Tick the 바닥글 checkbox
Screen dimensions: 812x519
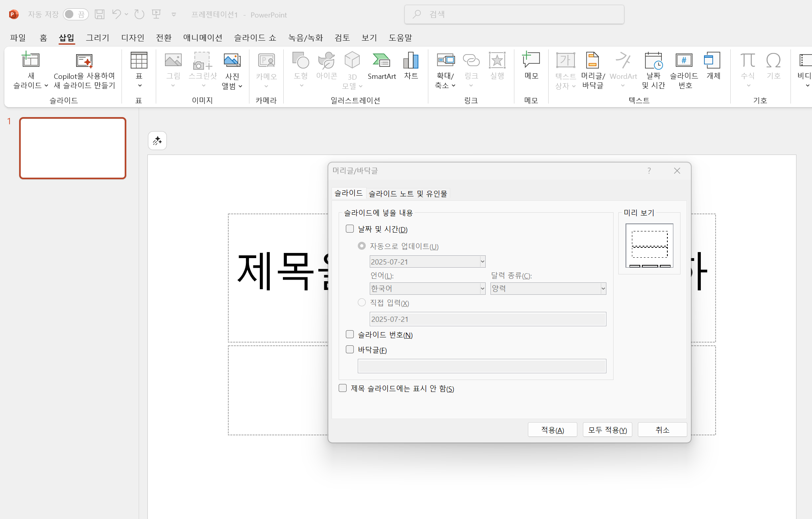pyautogui.click(x=350, y=349)
